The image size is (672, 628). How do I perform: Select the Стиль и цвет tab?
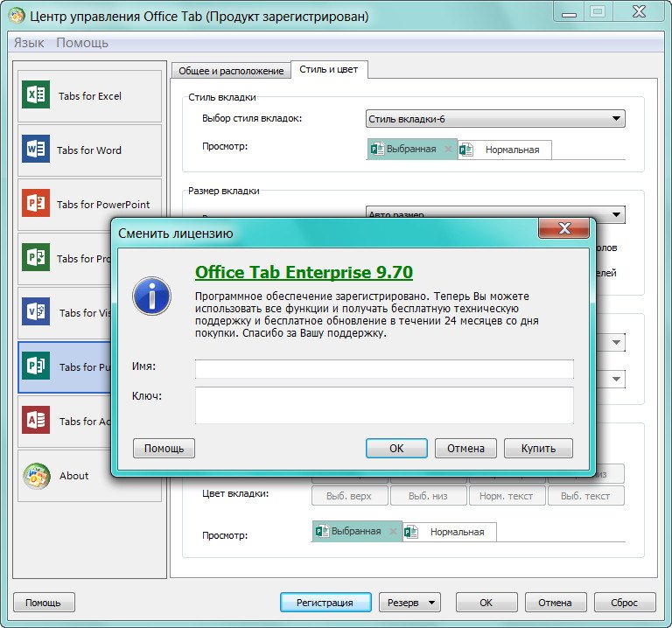click(329, 69)
